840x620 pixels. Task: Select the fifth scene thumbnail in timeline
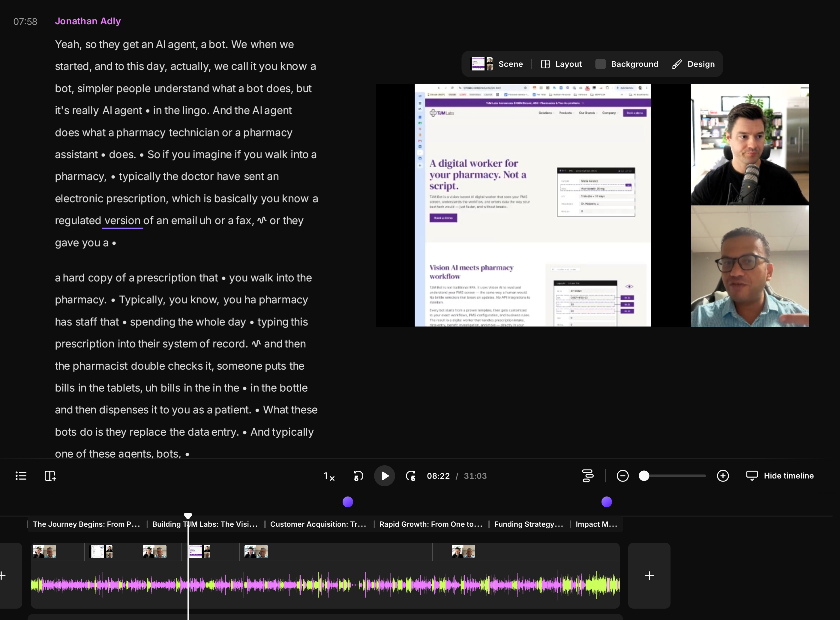[x=256, y=552]
